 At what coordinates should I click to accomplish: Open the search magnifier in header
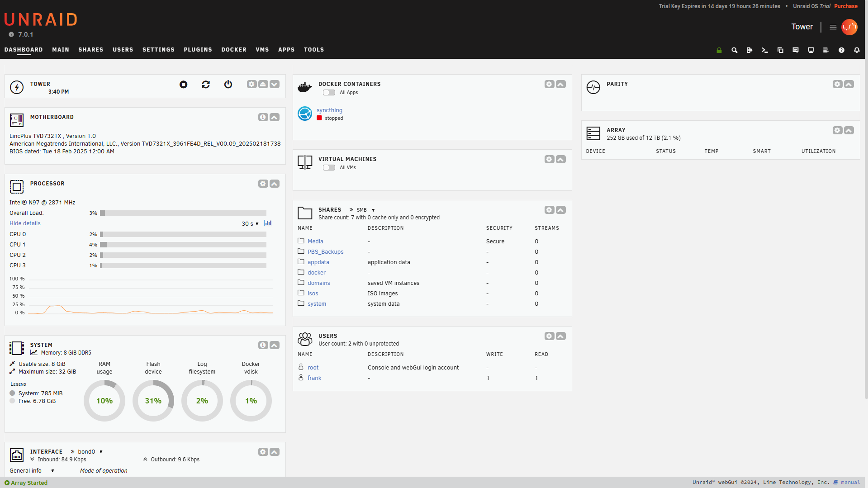[x=735, y=50]
